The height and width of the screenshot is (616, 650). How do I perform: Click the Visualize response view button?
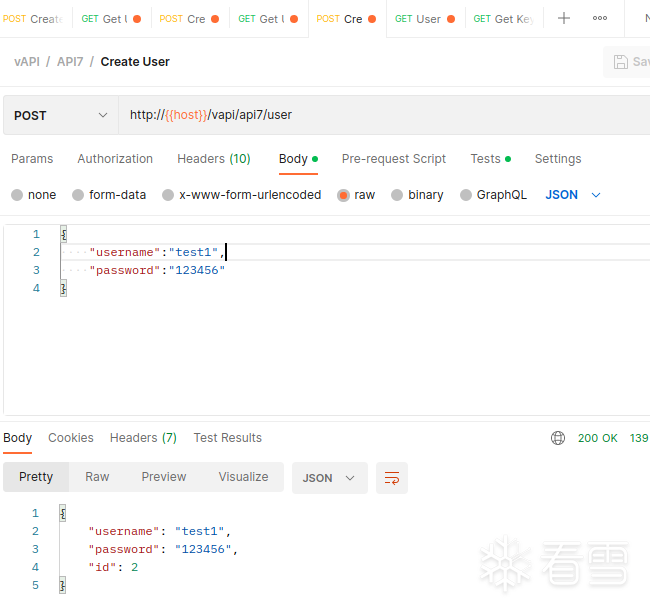(x=243, y=477)
